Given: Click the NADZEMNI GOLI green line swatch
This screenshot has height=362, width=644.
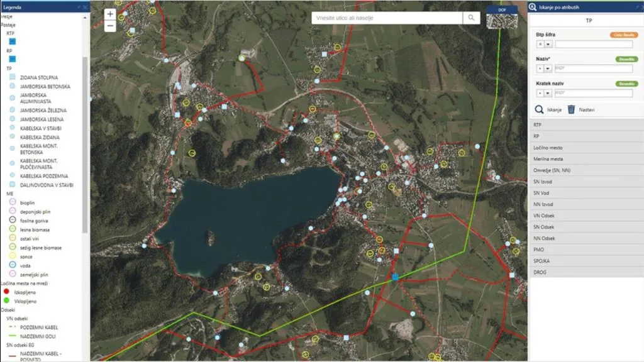Looking at the screenshot, I should pos(13,336).
